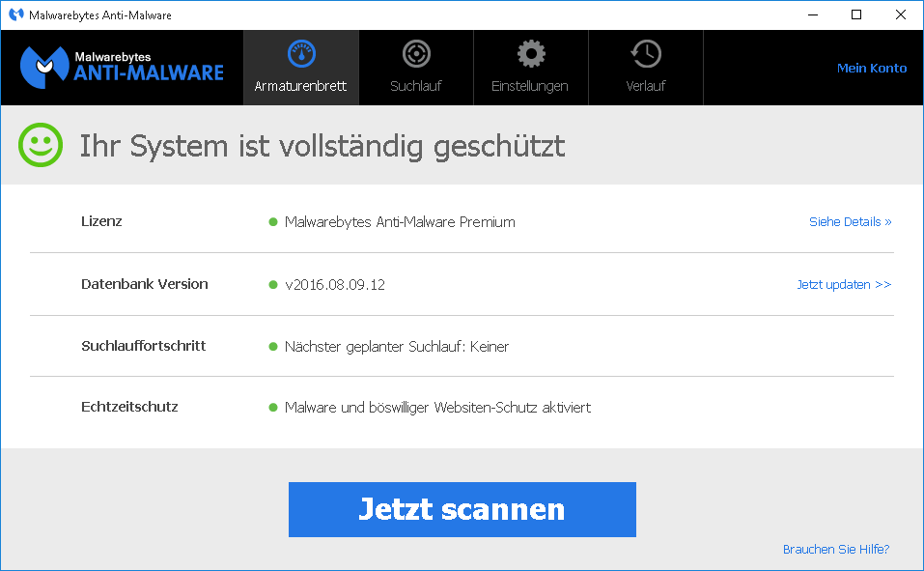924x571 pixels.
Task: Select the Echtzeitschutz label
Action: (129, 407)
